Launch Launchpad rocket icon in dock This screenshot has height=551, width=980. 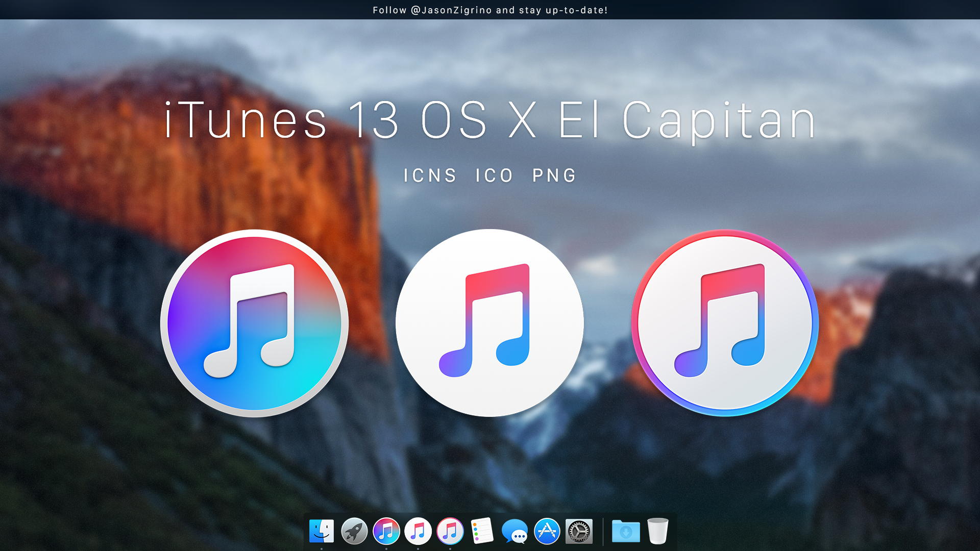[x=354, y=531]
